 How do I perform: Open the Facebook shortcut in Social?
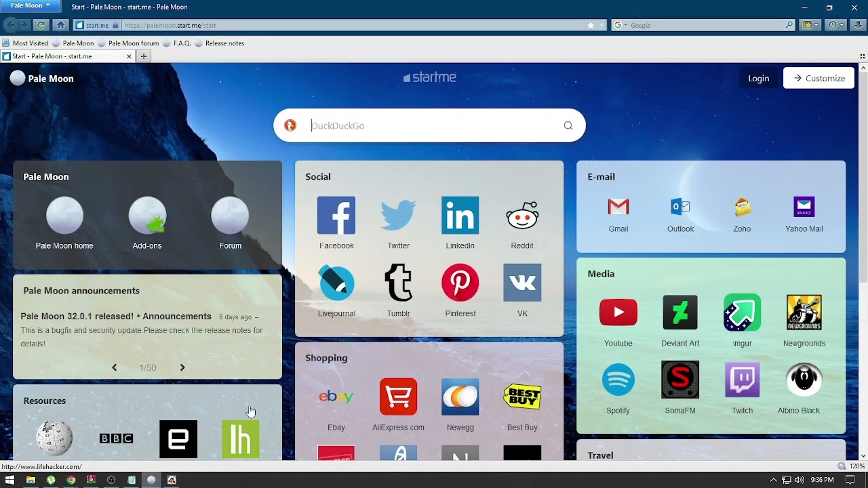336,216
